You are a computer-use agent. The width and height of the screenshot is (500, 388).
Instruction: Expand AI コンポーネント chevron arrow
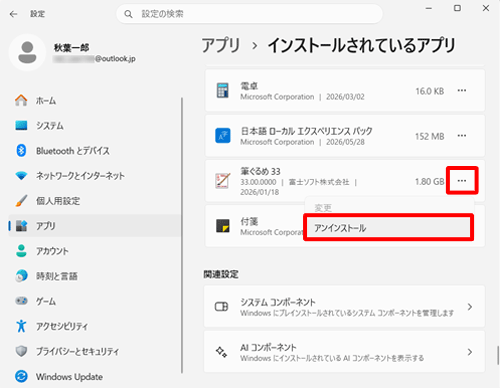[470, 352]
